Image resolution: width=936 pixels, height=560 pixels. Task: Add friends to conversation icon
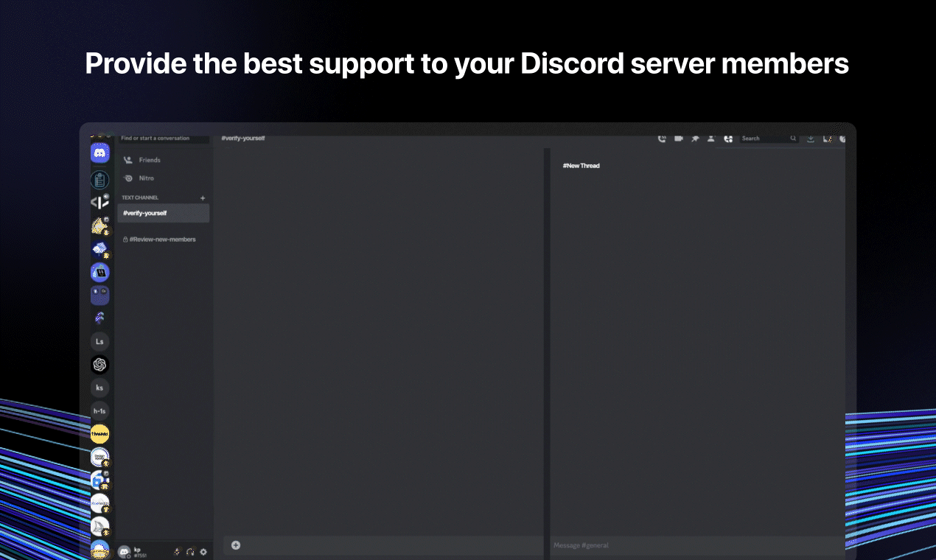point(711,139)
